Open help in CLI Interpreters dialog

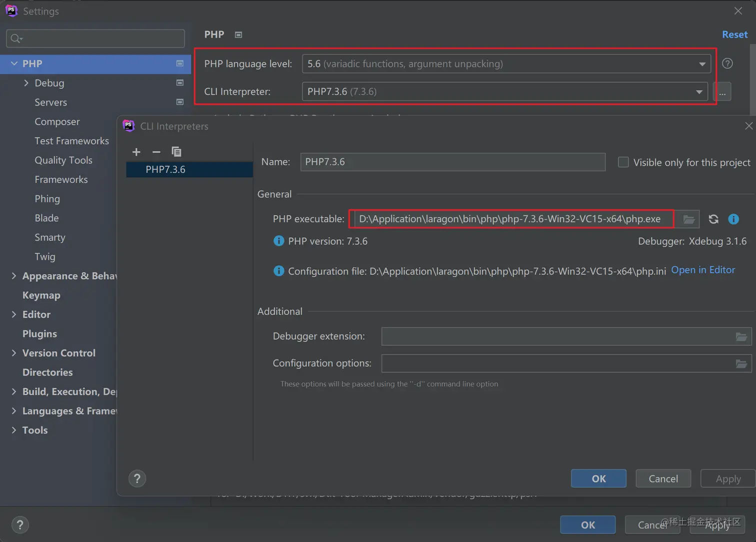[137, 478]
